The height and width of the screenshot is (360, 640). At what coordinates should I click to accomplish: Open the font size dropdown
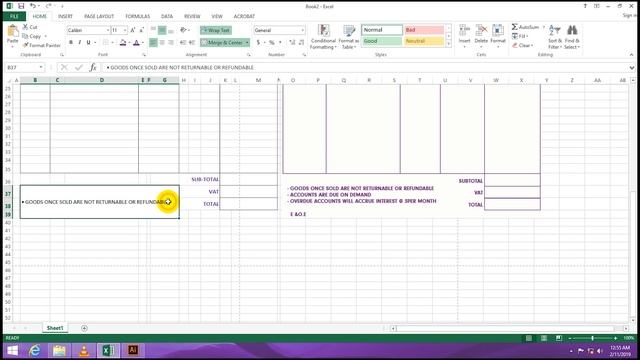click(x=125, y=30)
